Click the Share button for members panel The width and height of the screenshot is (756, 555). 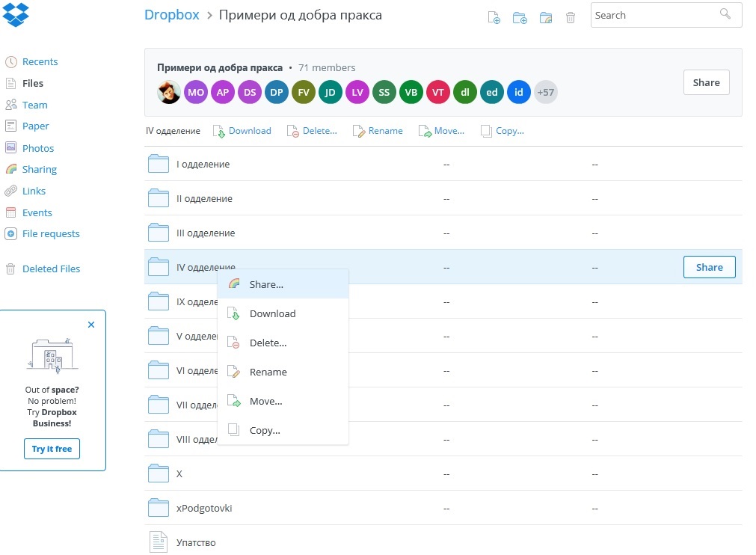point(707,82)
